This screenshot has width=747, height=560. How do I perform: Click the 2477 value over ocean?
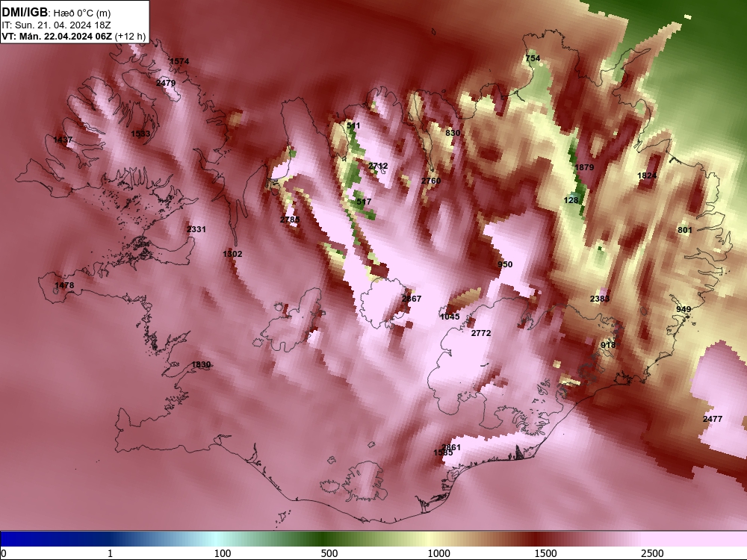click(x=713, y=419)
